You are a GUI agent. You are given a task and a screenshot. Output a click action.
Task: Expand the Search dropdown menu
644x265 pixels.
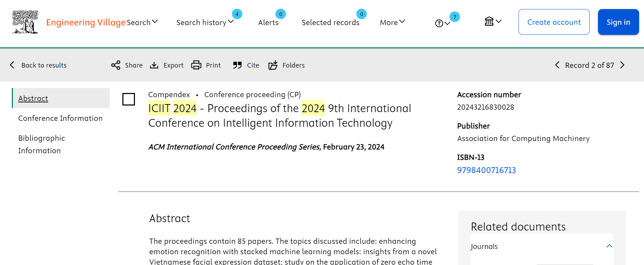coord(142,22)
